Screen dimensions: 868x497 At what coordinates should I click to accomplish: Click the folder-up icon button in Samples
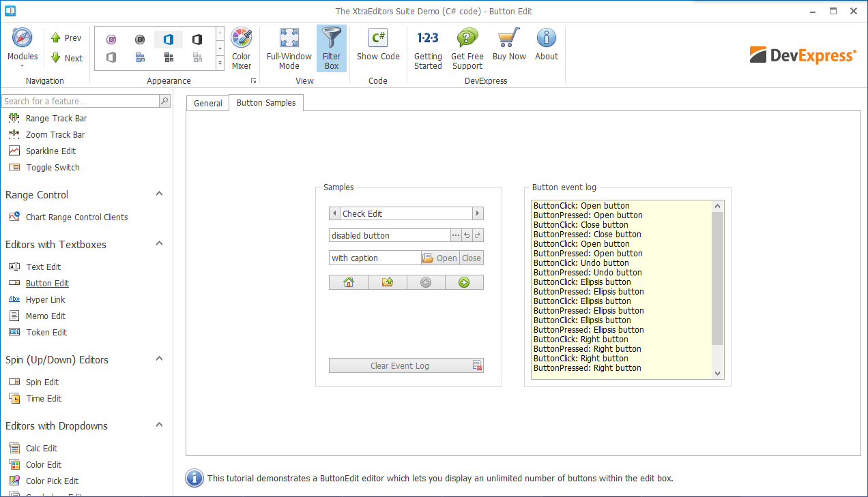tap(388, 282)
